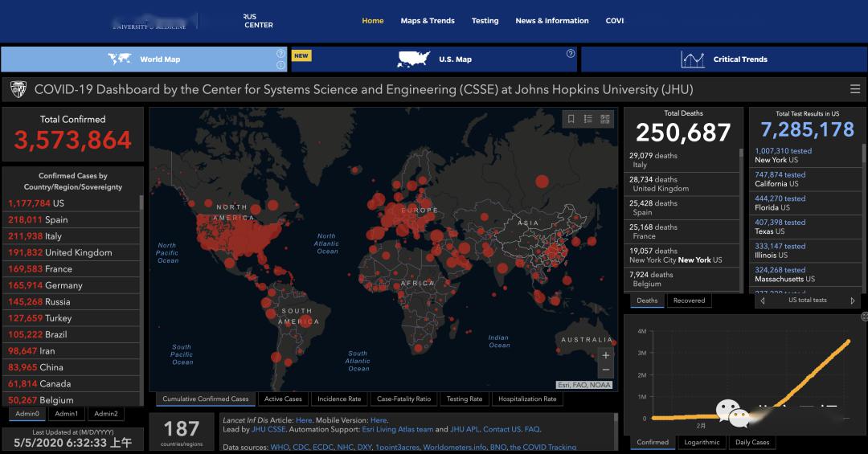Go to next panel after US total tests
The image size is (868, 454).
tap(853, 301)
